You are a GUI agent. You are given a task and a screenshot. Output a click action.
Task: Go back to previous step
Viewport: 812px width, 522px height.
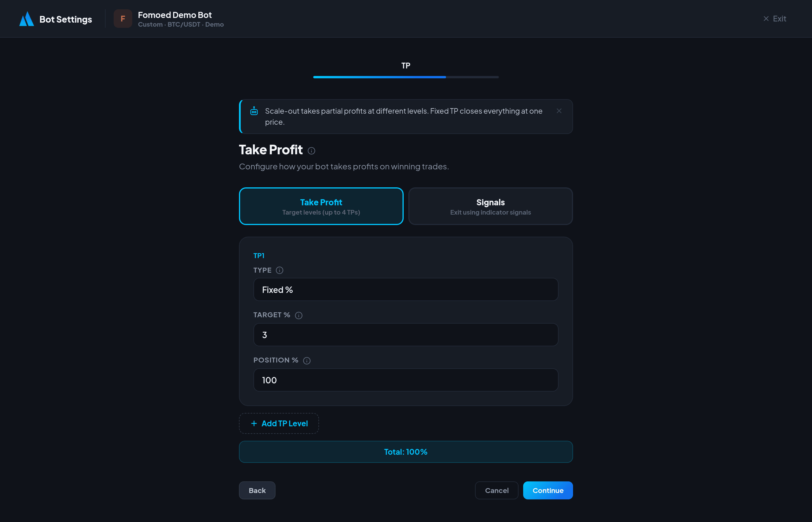tap(257, 490)
